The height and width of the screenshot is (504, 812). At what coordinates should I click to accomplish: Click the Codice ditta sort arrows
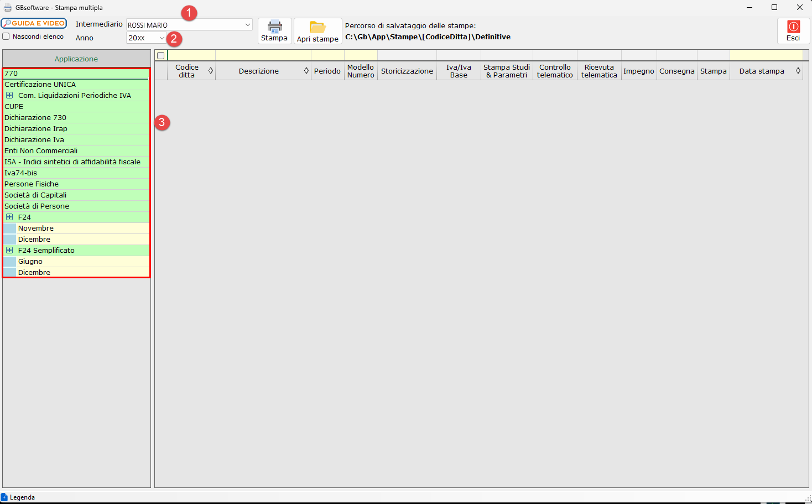pos(211,71)
